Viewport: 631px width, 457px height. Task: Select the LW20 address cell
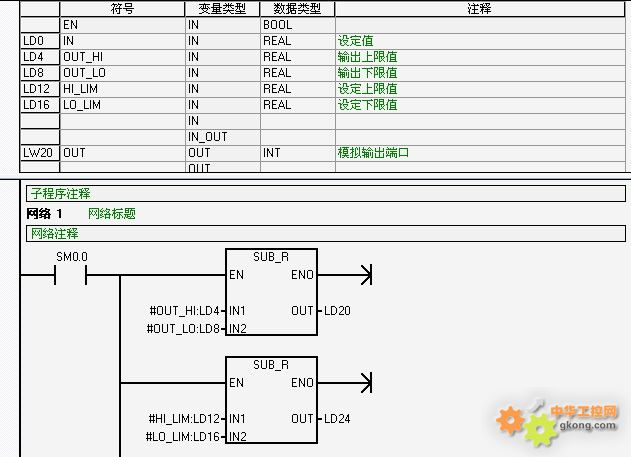(39, 153)
